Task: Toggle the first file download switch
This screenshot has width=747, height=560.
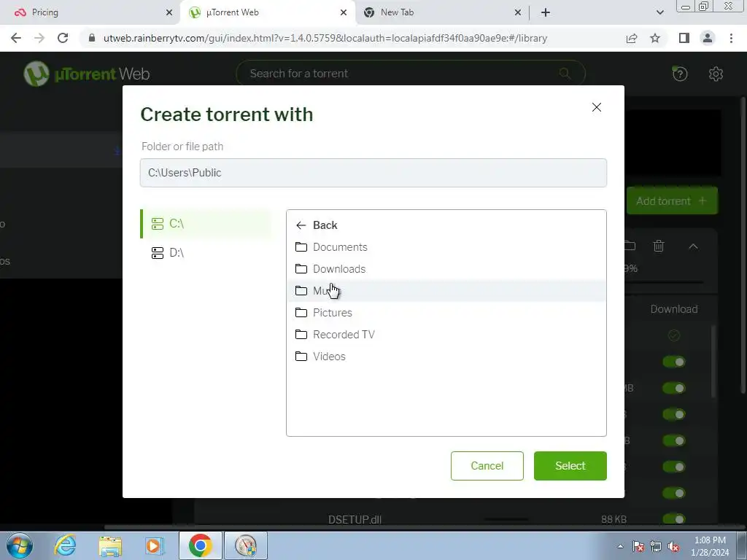Action: point(673,362)
